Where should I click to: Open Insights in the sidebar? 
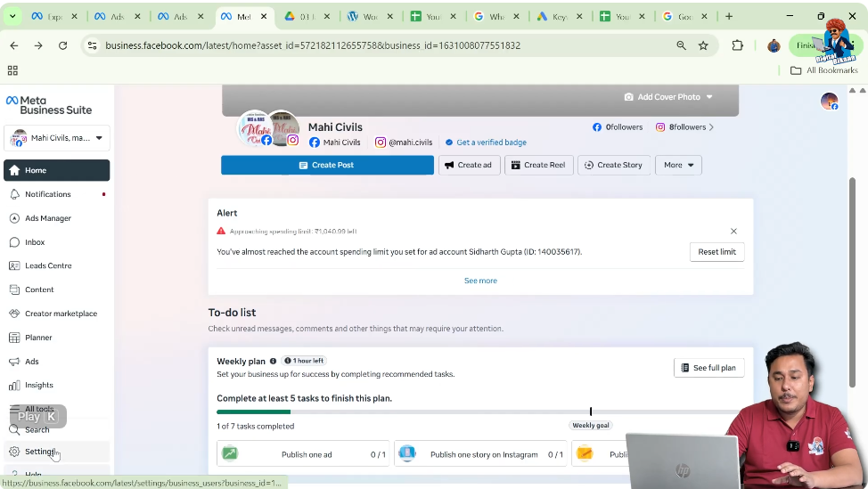(56, 385)
